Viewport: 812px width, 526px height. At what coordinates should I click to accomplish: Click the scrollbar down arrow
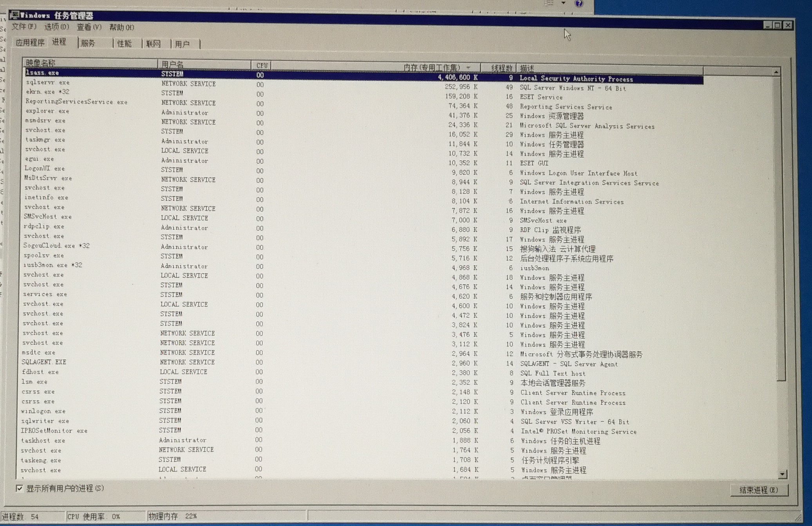pyautogui.click(x=782, y=474)
